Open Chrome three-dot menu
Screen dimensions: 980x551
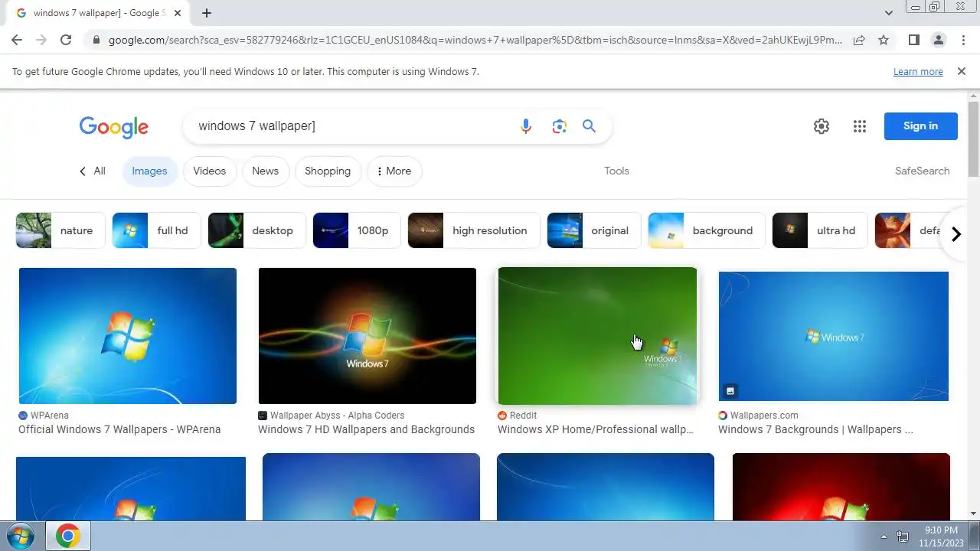[x=963, y=40]
